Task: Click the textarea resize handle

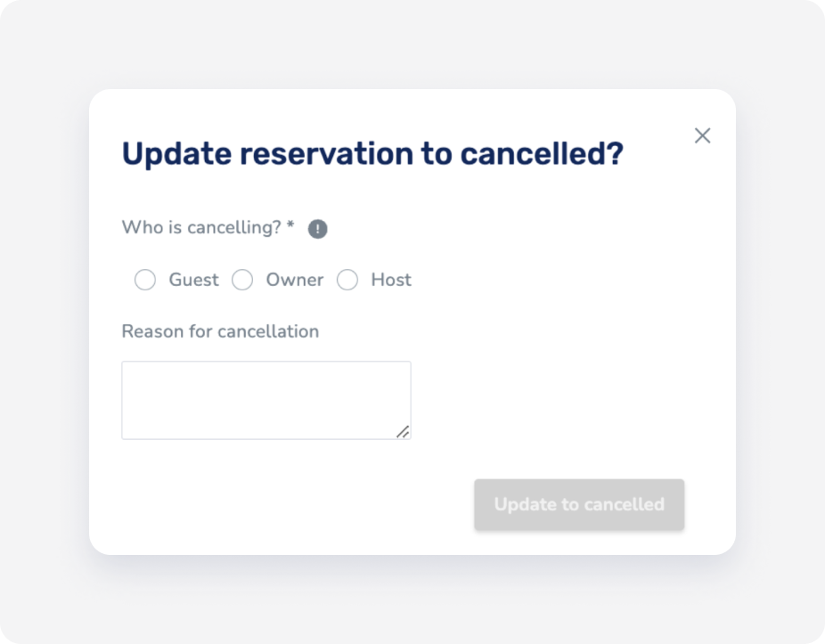Action: [404, 432]
